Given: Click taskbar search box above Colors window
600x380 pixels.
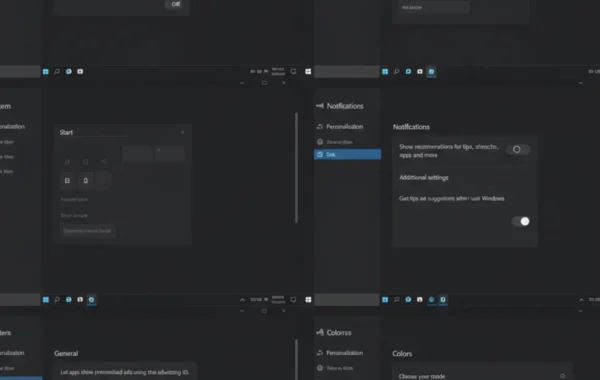Looking at the screenshot, I should coord(347,300).
